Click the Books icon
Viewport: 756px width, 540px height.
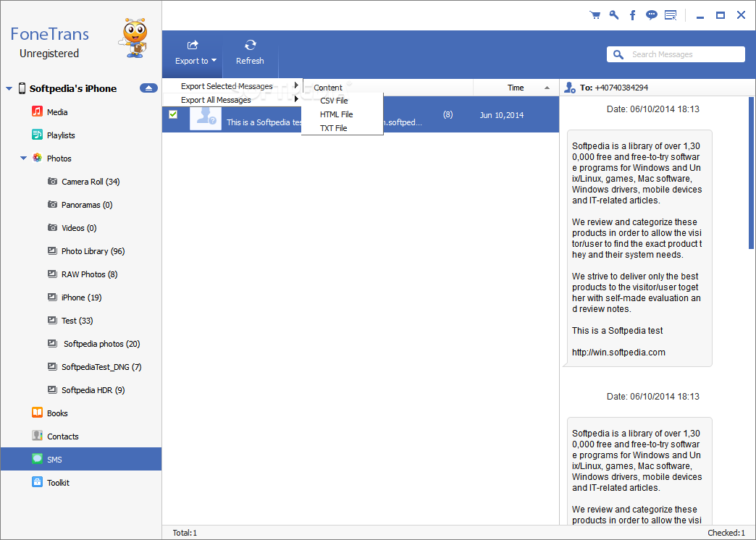[37, 413]
